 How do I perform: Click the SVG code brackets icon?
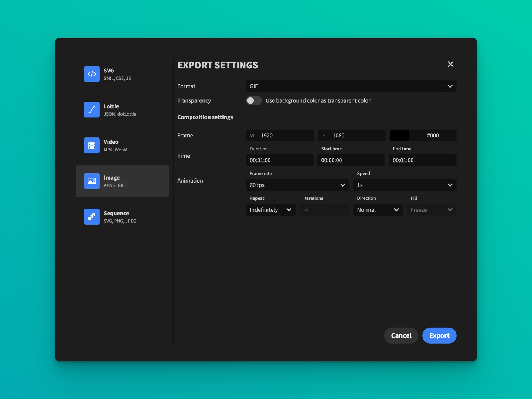click(x=92, y=74)
